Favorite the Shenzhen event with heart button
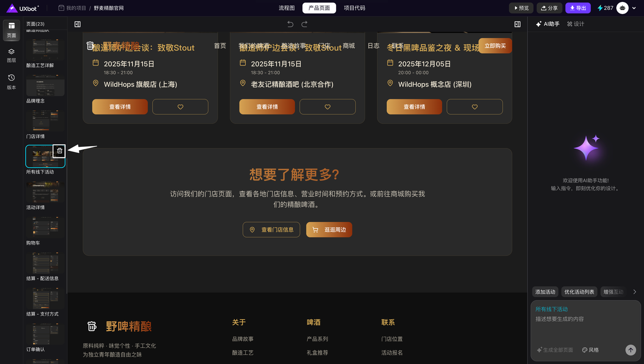644x364 pixels. 474,107
